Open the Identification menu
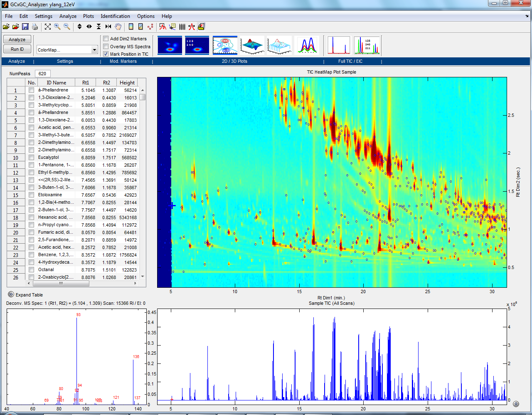The height and width of the screenshot is (415, 532). click(115, 16)
